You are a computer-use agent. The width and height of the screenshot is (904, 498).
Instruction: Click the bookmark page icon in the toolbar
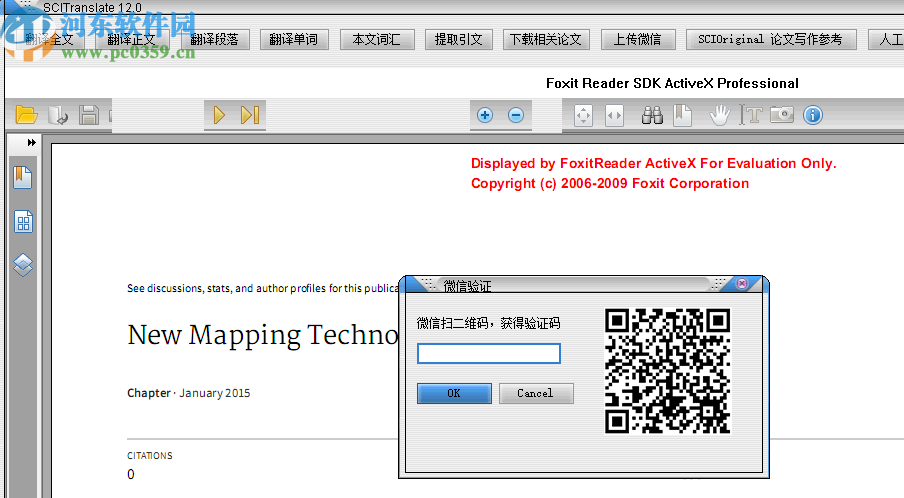click(x=683, y=115)
